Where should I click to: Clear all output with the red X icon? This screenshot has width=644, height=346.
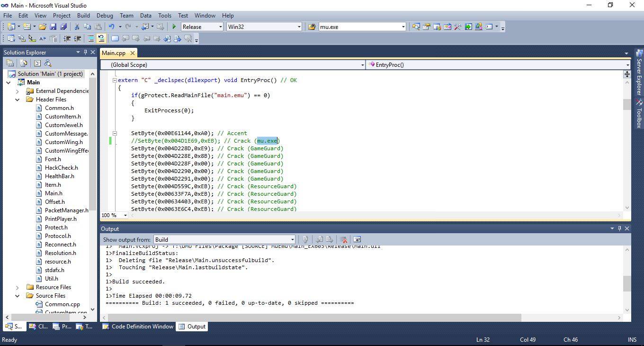[343, 239]
